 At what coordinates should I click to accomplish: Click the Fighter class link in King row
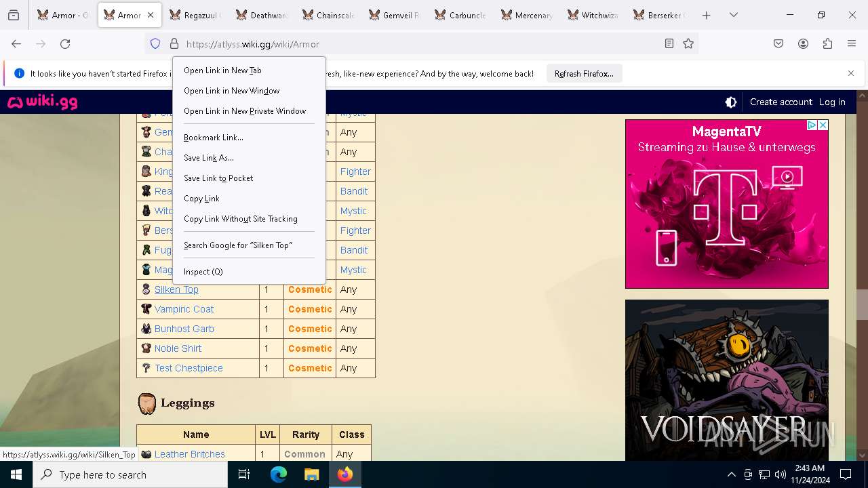pyautogui.click(x=355, y=171)
